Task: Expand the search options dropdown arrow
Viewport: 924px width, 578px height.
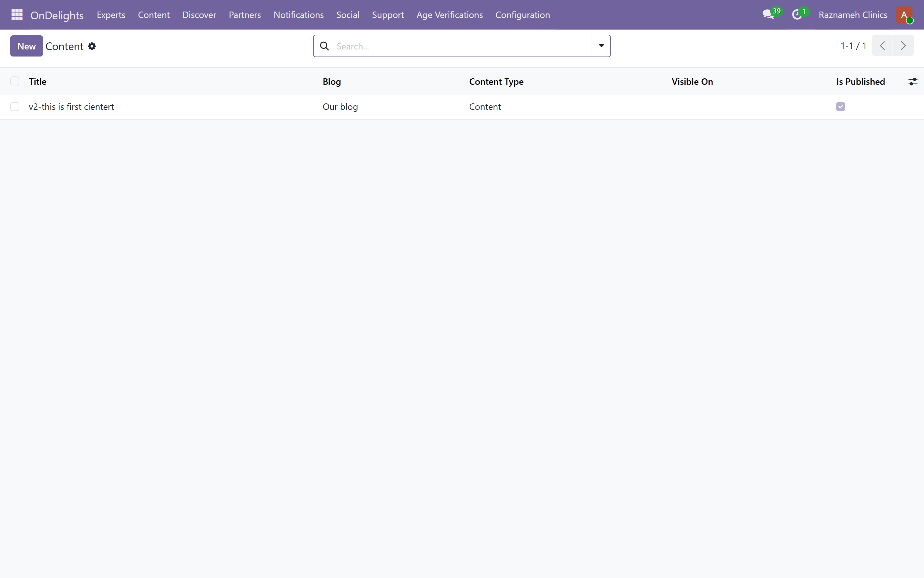Action: [x=601, y=46]
